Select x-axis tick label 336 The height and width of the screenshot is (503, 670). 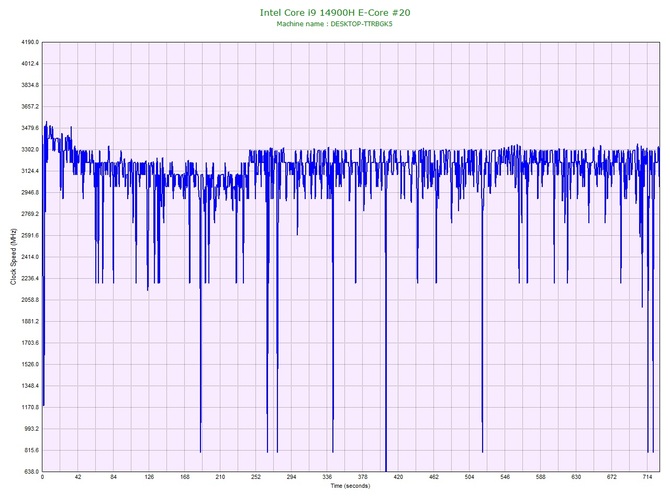coord(327,477)
